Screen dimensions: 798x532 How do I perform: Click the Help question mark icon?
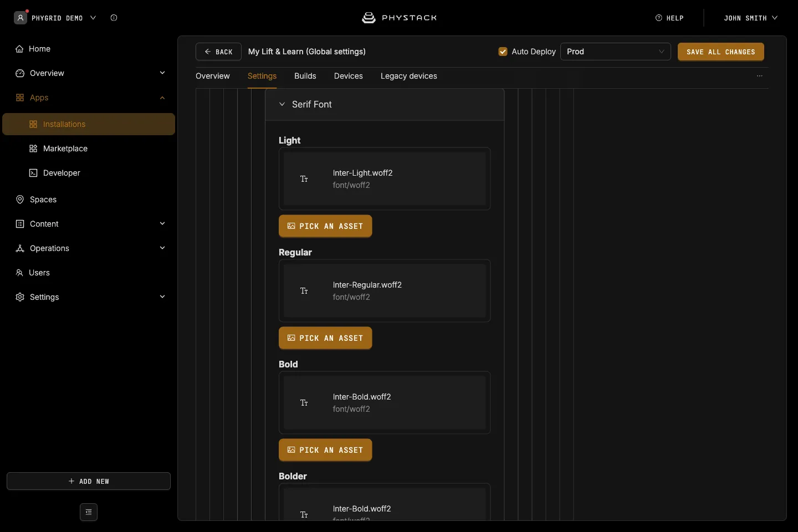click(659, 18)
